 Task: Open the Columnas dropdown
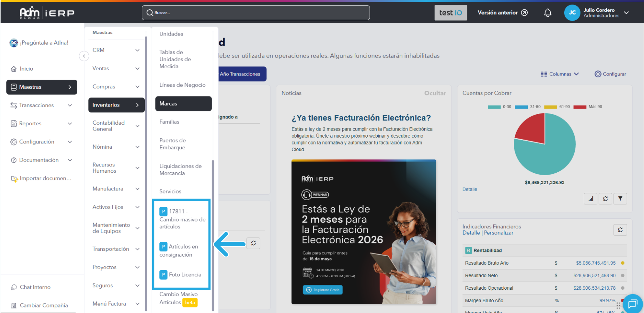(x=559, y=74)
